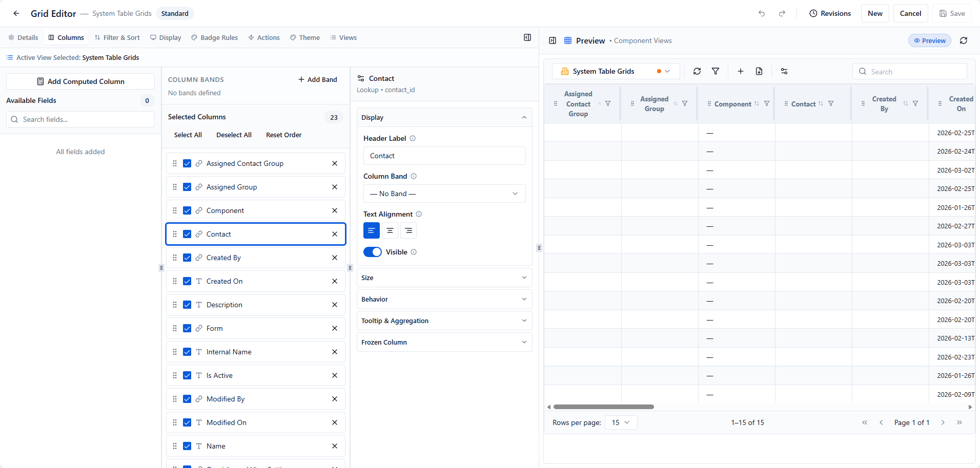980x468 pixels.
Task: Open the grid filter funnel icon
Action: (716, 71)
